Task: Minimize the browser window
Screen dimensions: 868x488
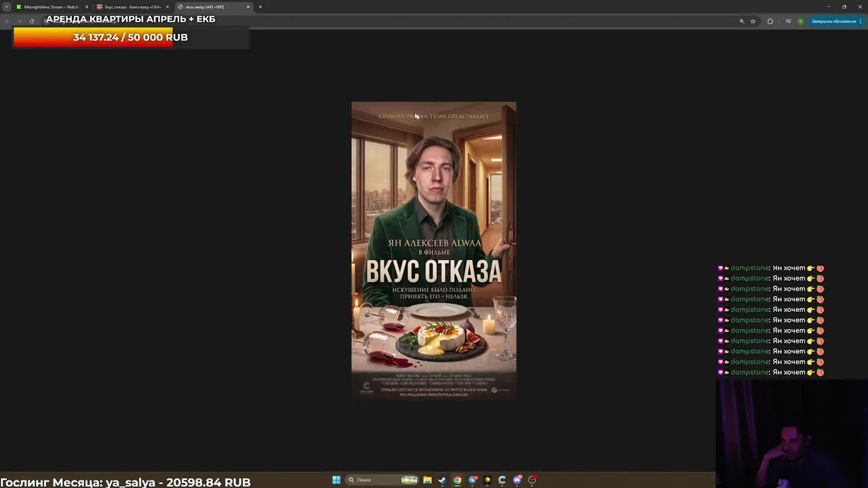Action: coord(828,7)
